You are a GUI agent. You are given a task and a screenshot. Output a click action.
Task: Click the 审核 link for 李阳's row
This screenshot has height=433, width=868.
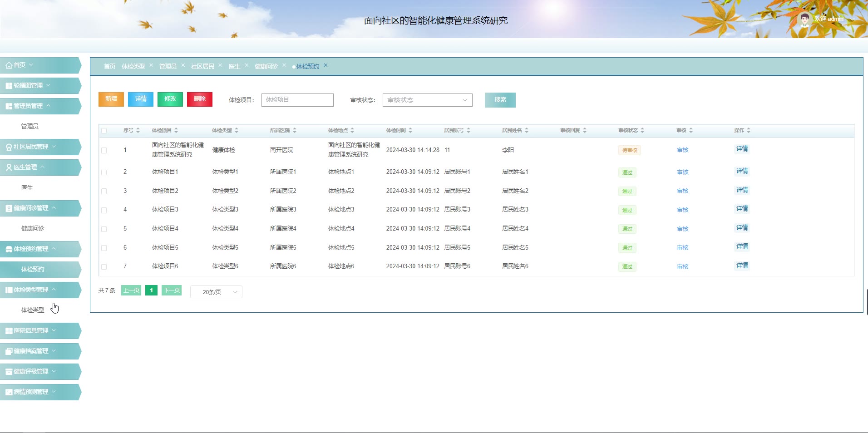tap(682, 150)
